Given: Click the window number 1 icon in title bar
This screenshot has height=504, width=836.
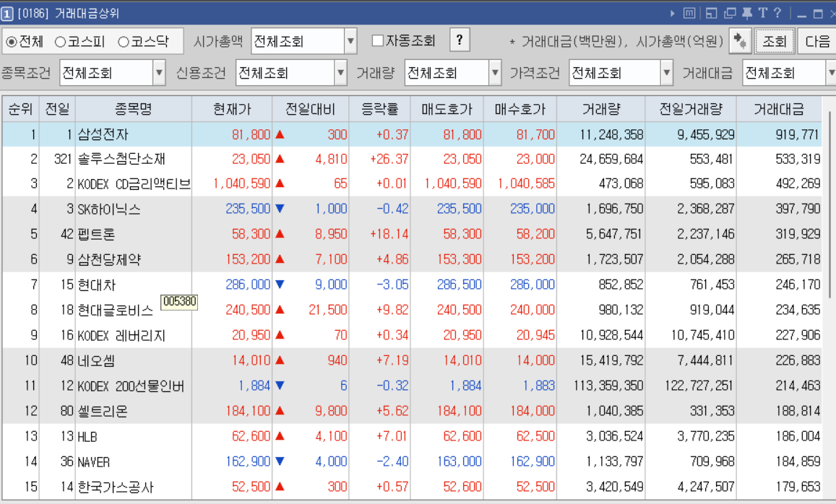Looking at the screenshot, I should (7, 14).
